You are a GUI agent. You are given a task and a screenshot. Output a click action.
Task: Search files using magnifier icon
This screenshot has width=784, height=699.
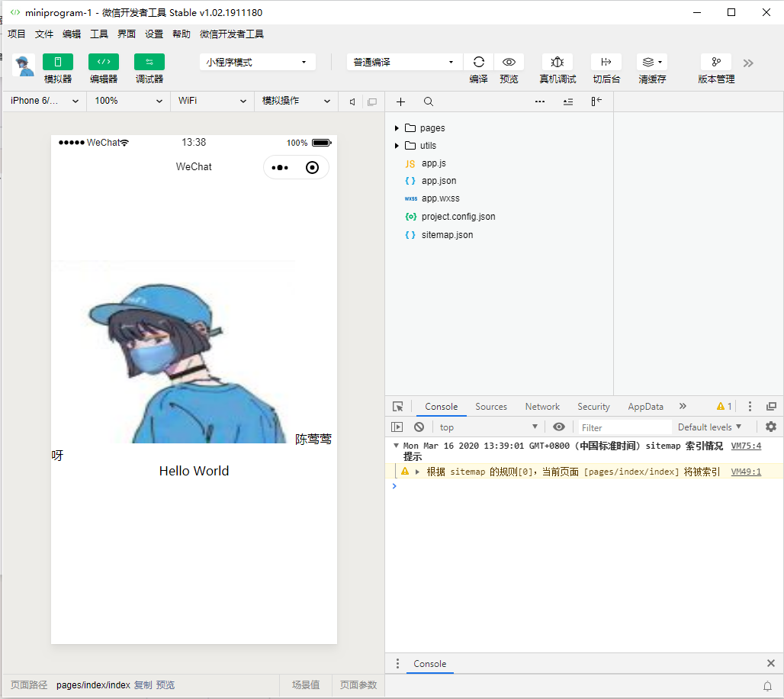coord(429,101)
